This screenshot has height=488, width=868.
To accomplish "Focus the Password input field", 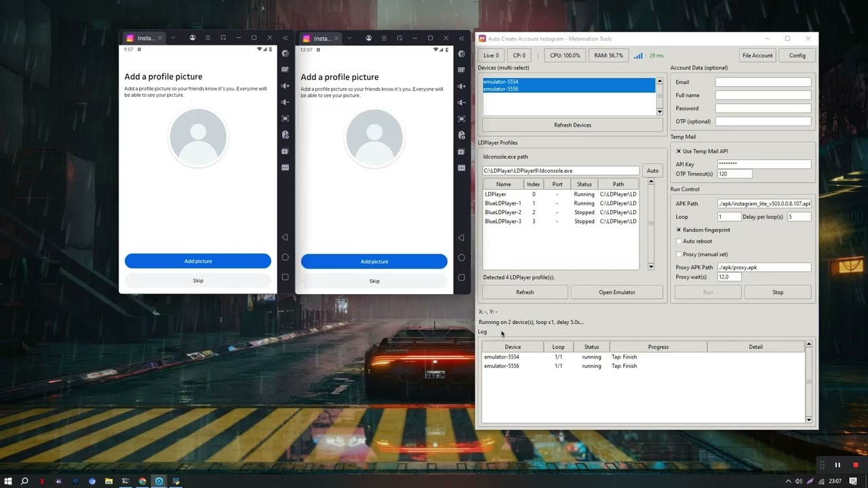I will [x=763, y=108].
